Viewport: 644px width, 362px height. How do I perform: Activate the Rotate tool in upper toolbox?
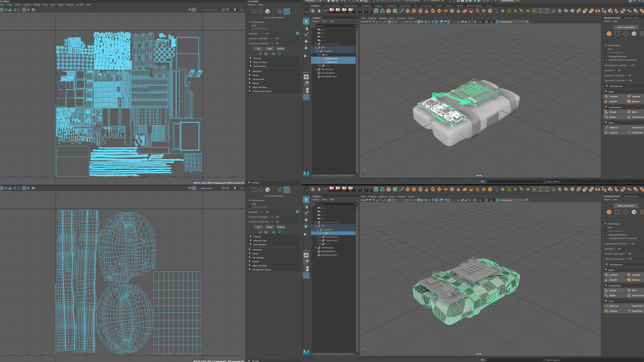click(x=306, y=48)
